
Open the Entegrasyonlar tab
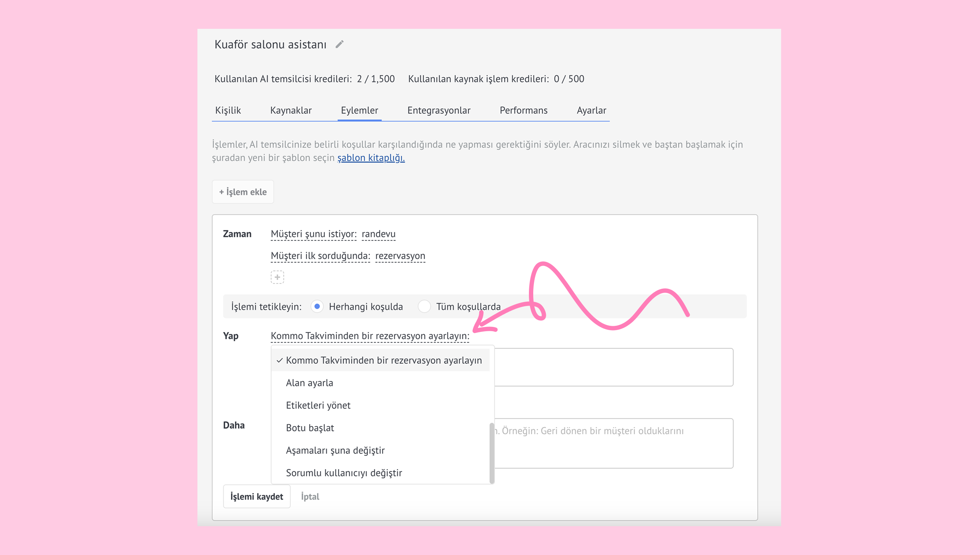[x=438, y=111]
